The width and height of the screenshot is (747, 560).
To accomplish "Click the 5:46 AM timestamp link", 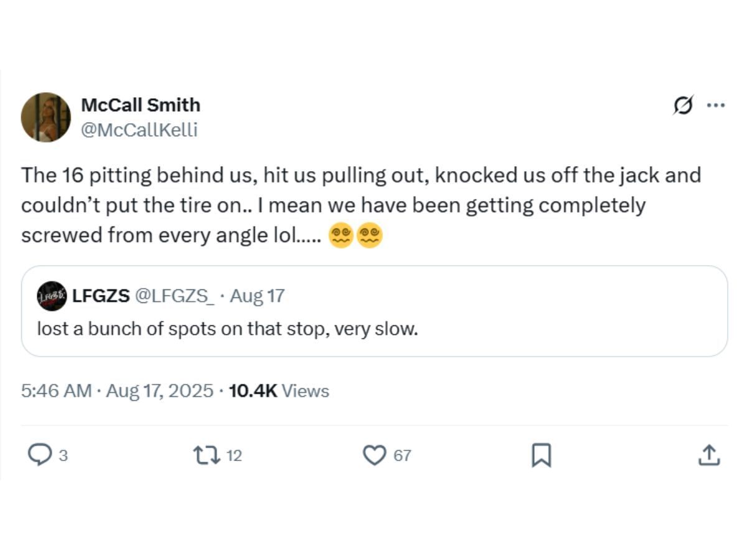I will [x=56, y=391].
